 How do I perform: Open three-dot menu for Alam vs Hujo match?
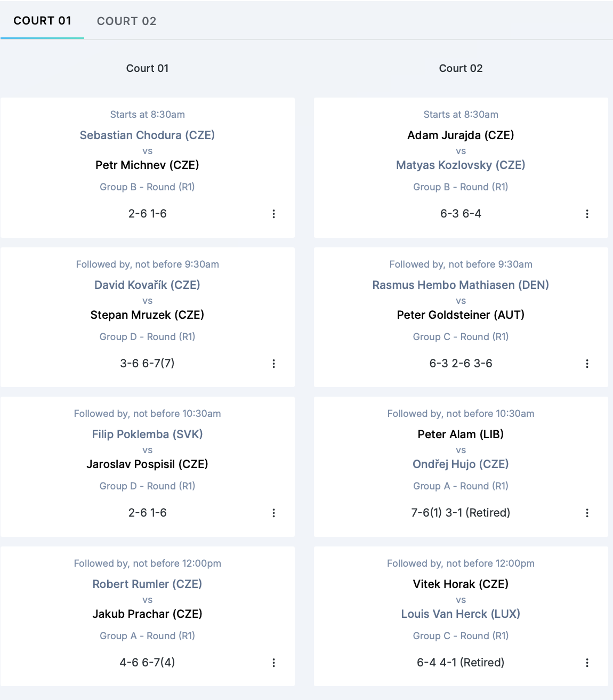pos(587,513)
